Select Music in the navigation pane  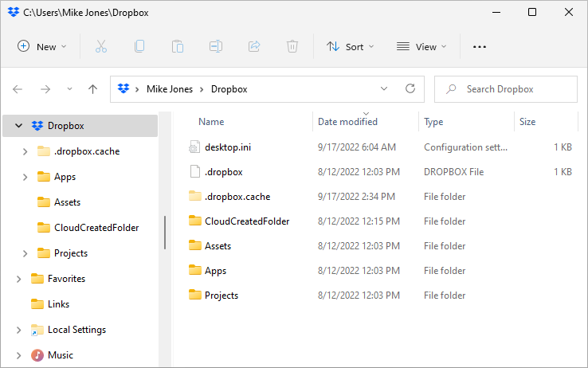coord(60,355)
